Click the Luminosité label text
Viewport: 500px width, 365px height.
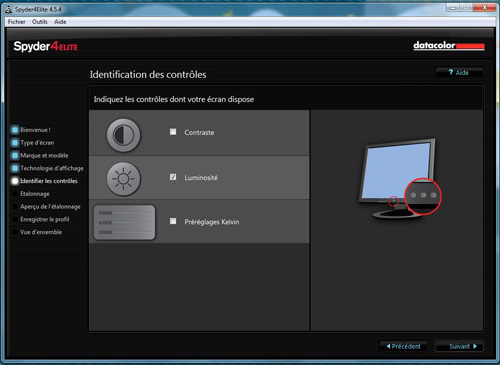pos(201,178)
